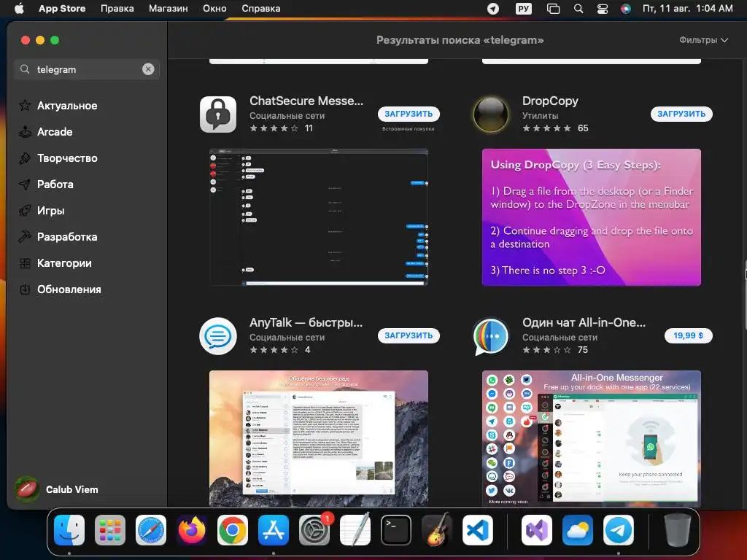Screen dimensions: 747x560
Task: Switch the РУ input source
Action: tap(523, 9)
